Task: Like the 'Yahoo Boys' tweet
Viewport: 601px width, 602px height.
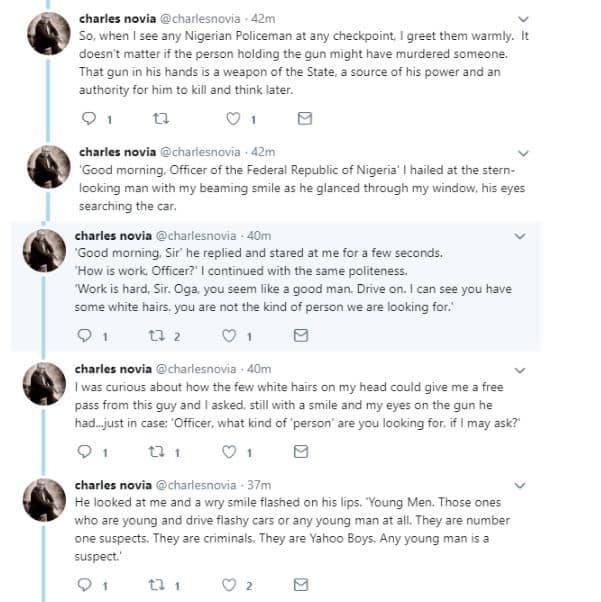Action: (230, 584)
